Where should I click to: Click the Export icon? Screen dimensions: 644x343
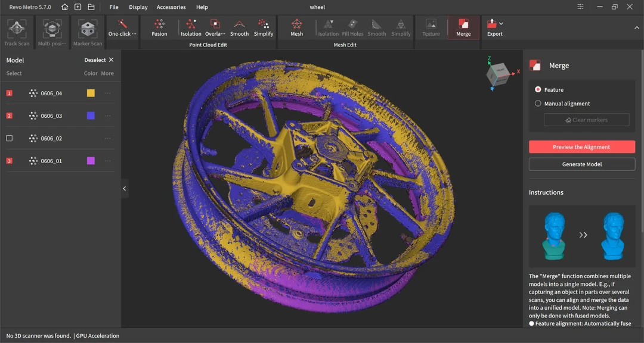tap(491, 24)
